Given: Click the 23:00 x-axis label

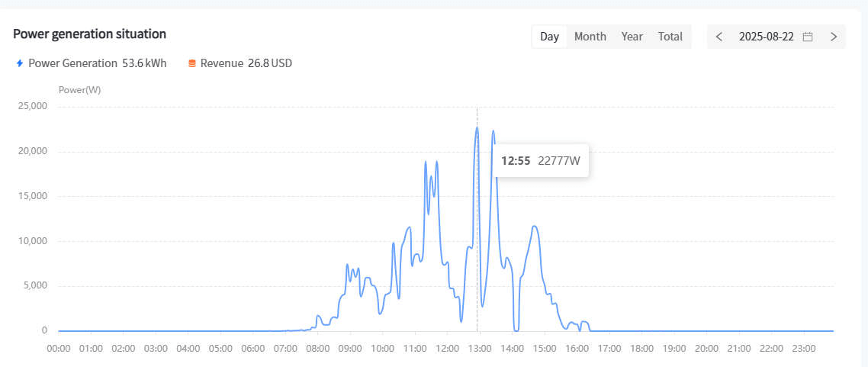Looking at the screenshot, I should [x=804, y=349].
